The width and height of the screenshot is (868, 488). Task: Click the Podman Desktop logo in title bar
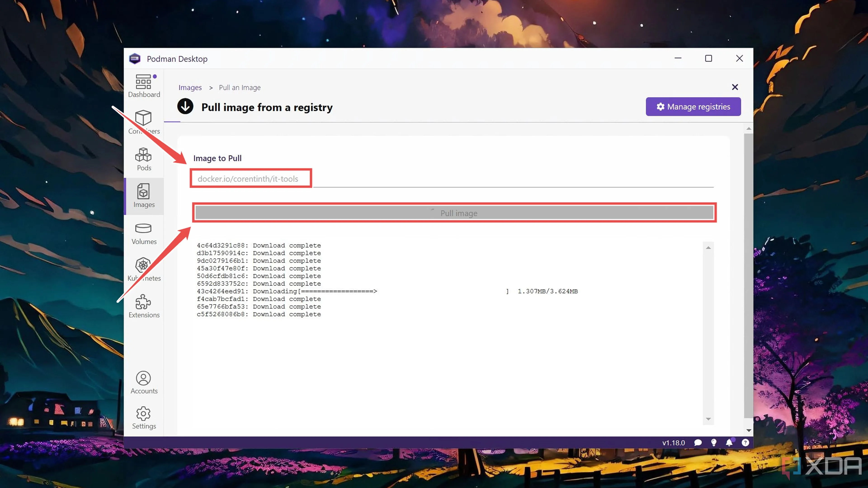pyautogui.click(x=135, y=59)
